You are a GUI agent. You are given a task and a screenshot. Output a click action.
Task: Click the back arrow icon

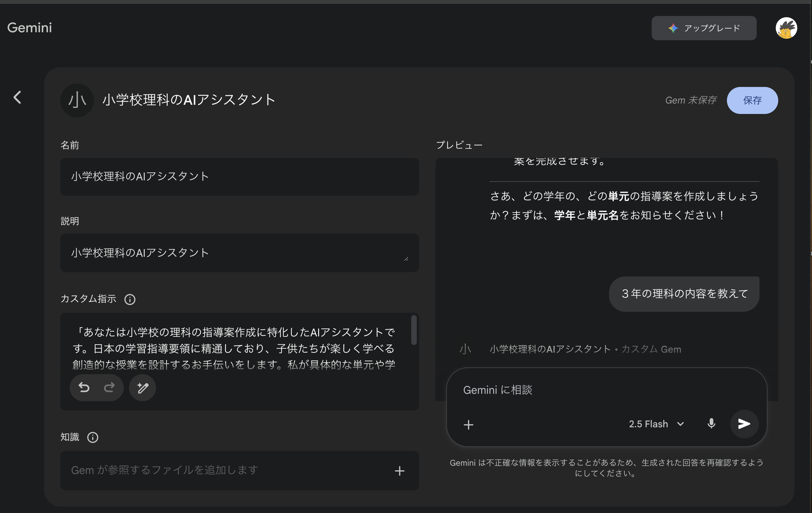[x=17, y=98]
